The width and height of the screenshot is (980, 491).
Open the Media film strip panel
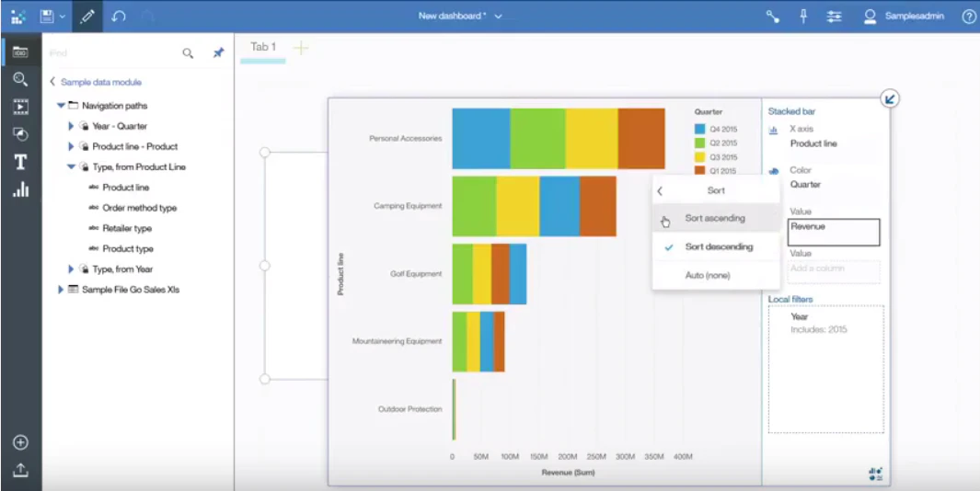[20, 107]
